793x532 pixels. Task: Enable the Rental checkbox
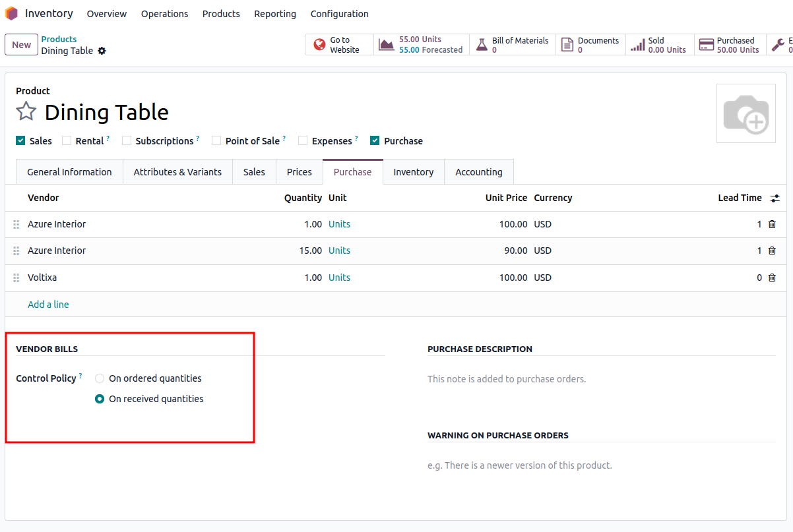tap(67, 140)
